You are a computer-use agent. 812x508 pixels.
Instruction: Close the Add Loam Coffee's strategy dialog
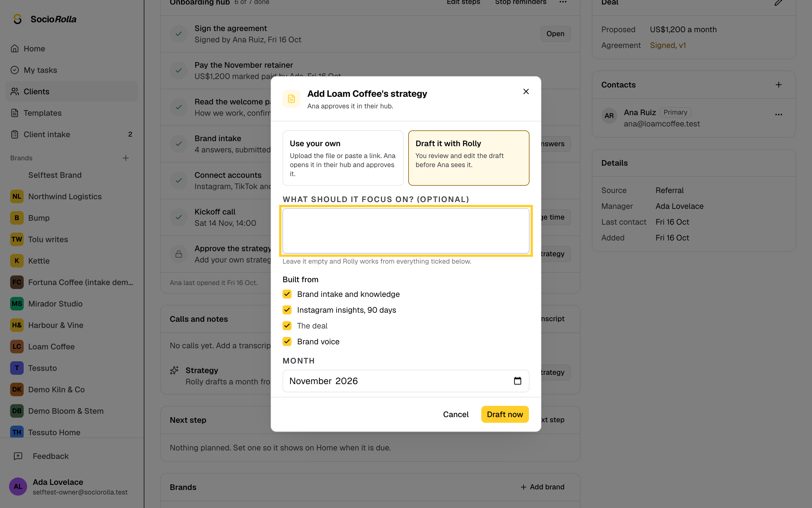pos(526,91)
